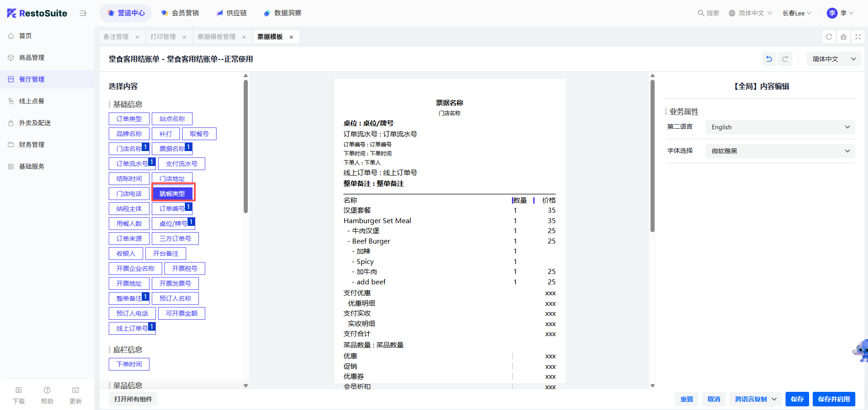The width and height of the screenshot is (868, 410).
Task: Click the undo arrow icon
Action: pyautogui.click(x=769, y=59)
